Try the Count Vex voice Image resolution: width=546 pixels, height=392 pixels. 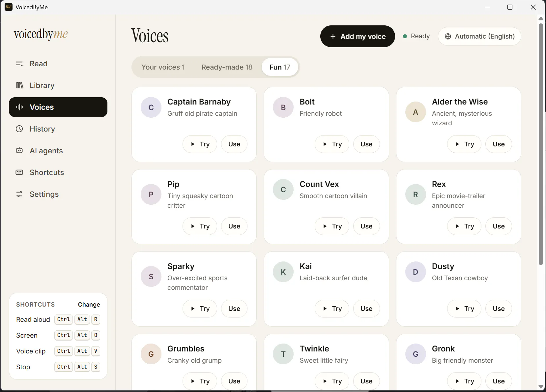[332, 226]
